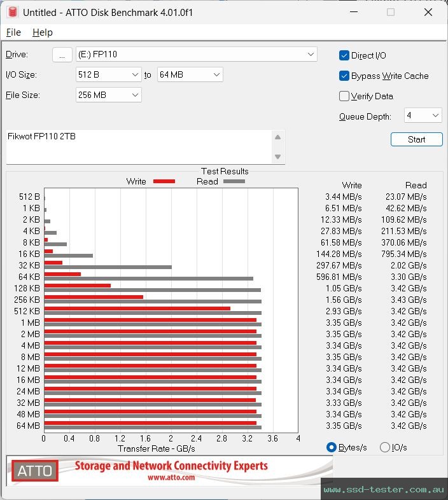The image size is (448, 500).
Task: Open the Help menu
Action: coord(43,32)
